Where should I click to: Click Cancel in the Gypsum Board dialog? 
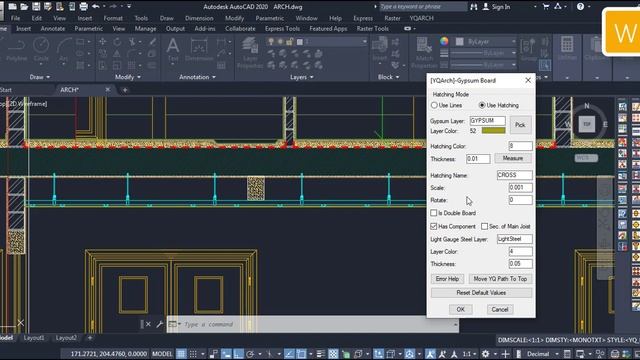pyautogui.click(x=500, y=309)
